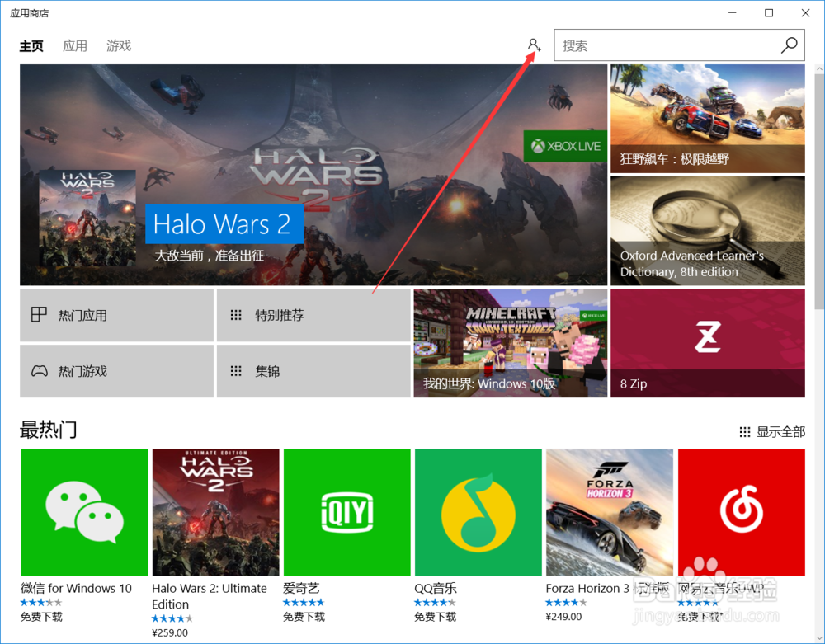Open the Forza Horizon 3 cover tile
825x644 pixels.
click(x=610, y=512)
